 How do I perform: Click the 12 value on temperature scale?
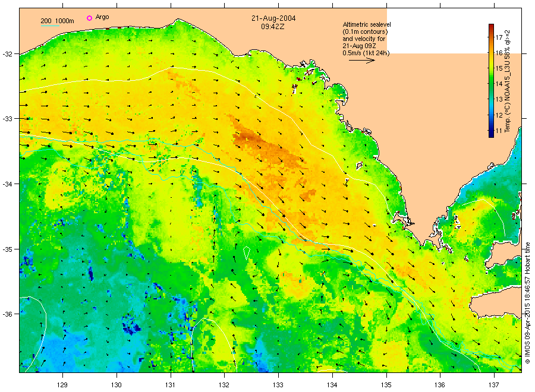tap(499, 115)
